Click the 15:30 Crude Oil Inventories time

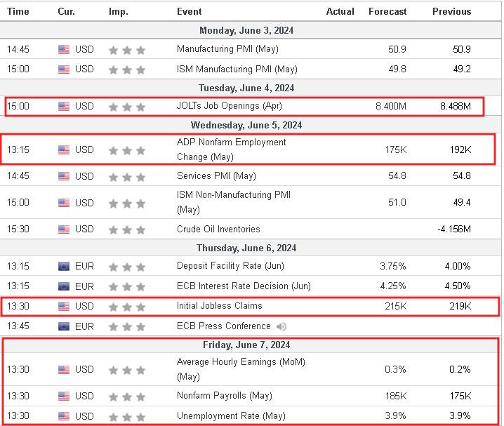click(x=18, y=229)
